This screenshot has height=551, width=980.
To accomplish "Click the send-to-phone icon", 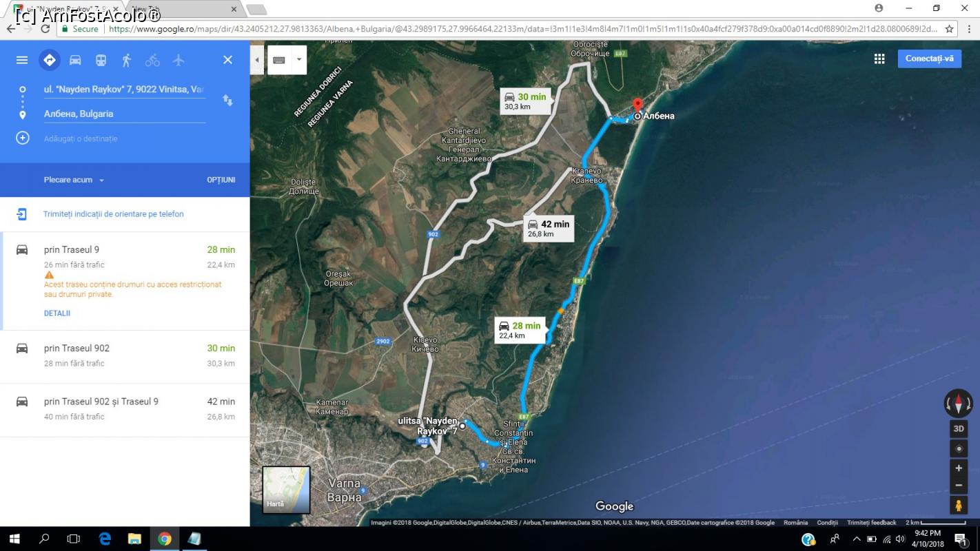I will pyautogui.click(x=22, y=214).
